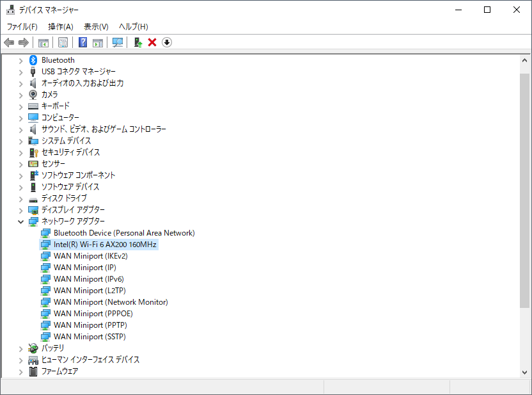Open the 操作(A) menu

[x=60, y=26]
